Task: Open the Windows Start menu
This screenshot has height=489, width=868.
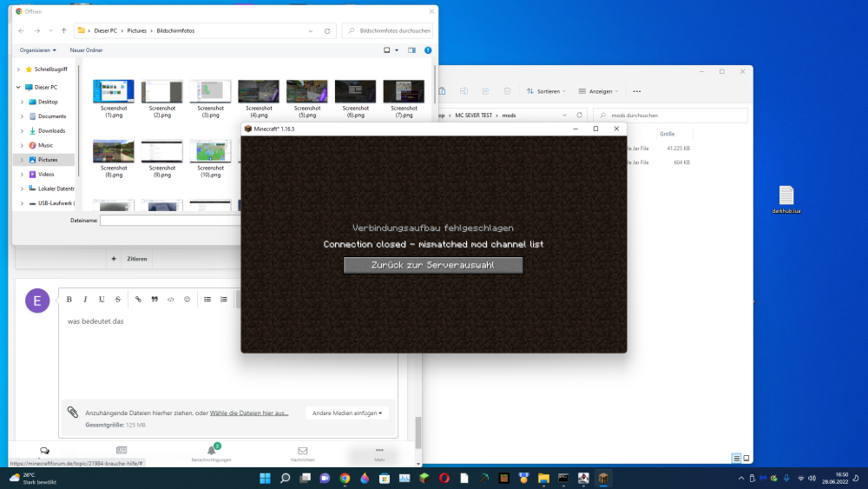Action: [x=265, y=478]
